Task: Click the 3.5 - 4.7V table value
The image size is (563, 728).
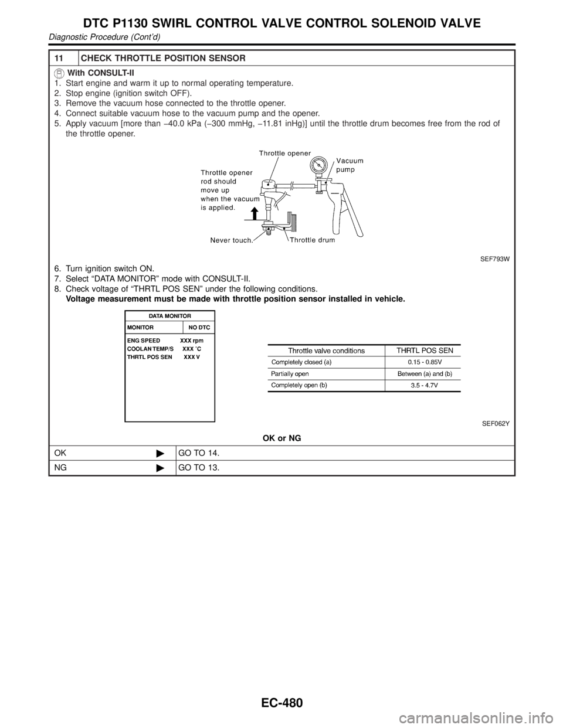Action: coord(423,385)
